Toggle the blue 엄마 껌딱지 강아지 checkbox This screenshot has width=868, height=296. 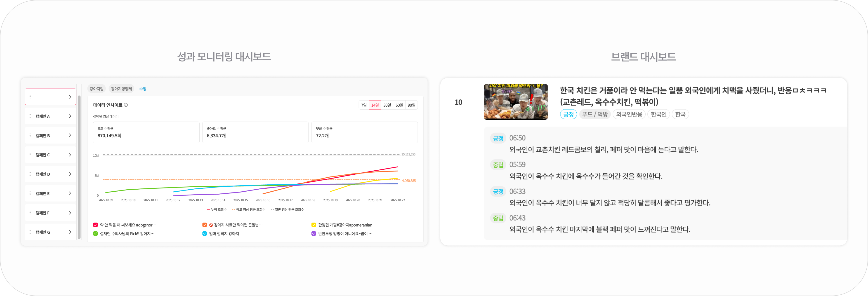205,234
